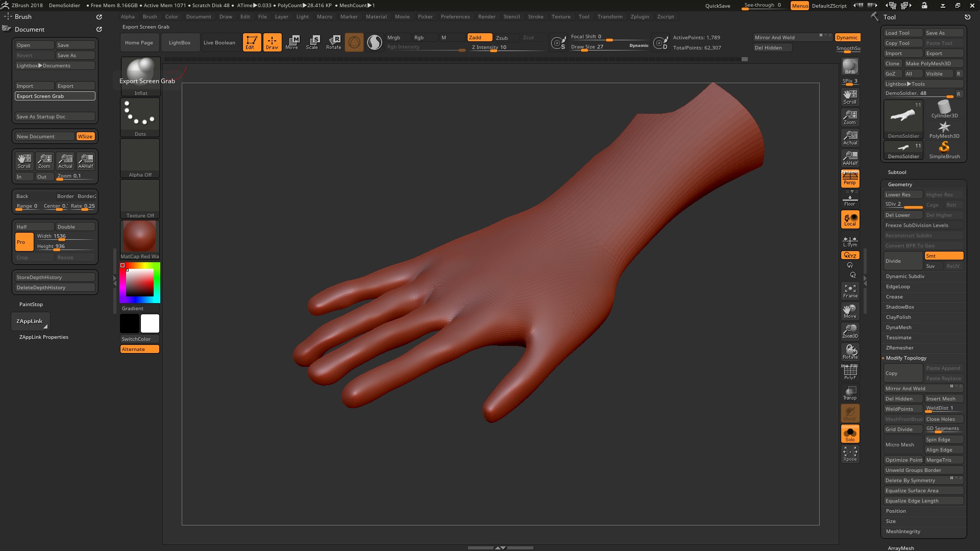Expand the ZRemesher section
This screenshot has width=980, height=551.
click(x=899, y=348)
